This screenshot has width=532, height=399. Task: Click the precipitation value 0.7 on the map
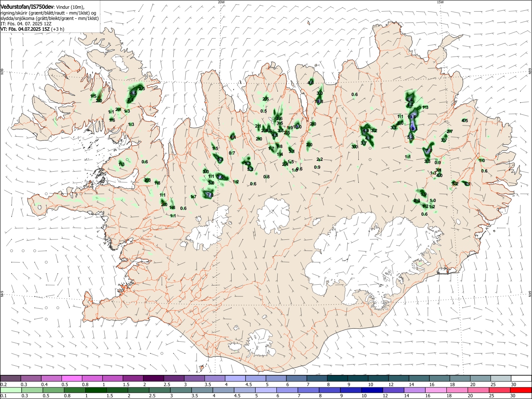point(232,153)
